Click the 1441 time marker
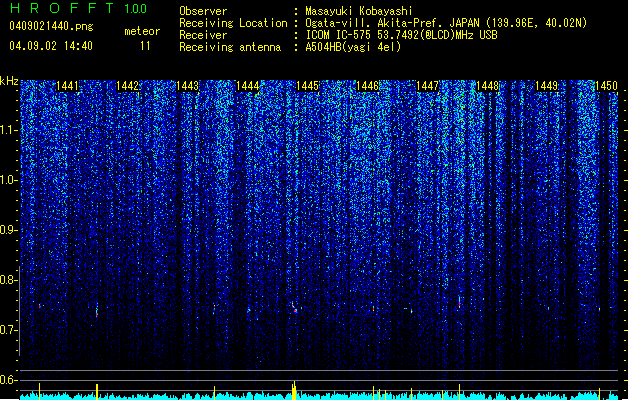 pyautogui.click(x=67, y=86)
